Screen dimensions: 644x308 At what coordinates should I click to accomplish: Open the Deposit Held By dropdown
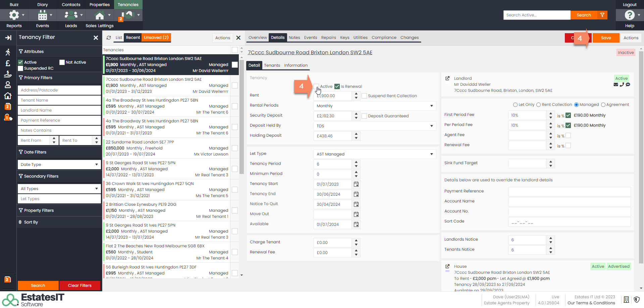(x=431, y=126)
